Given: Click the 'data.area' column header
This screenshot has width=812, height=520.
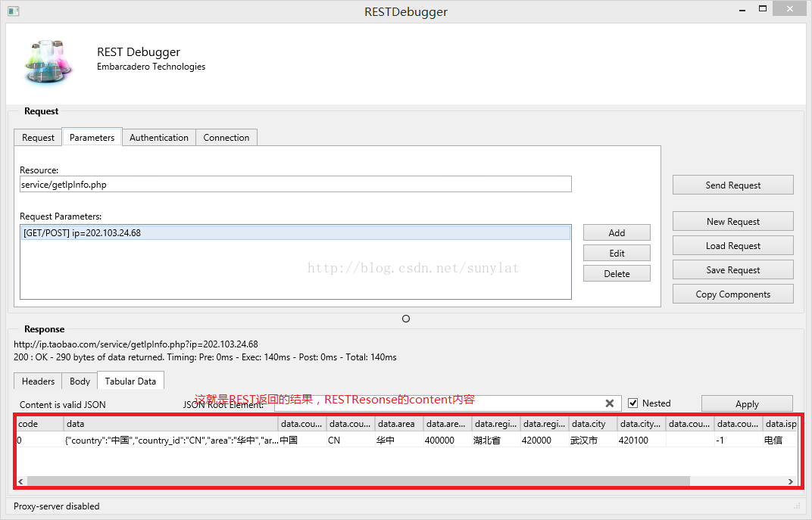Looking at the screenshot, I should point(398,424).
